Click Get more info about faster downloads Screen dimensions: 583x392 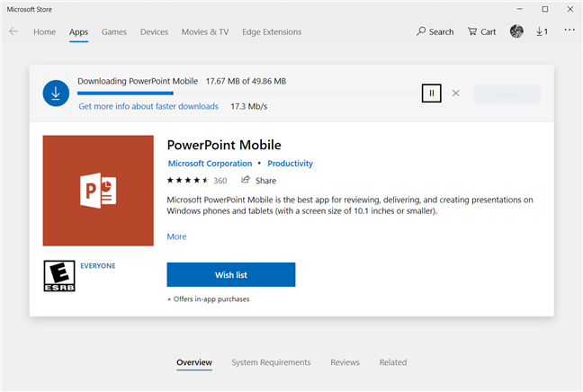coord(148,106)
